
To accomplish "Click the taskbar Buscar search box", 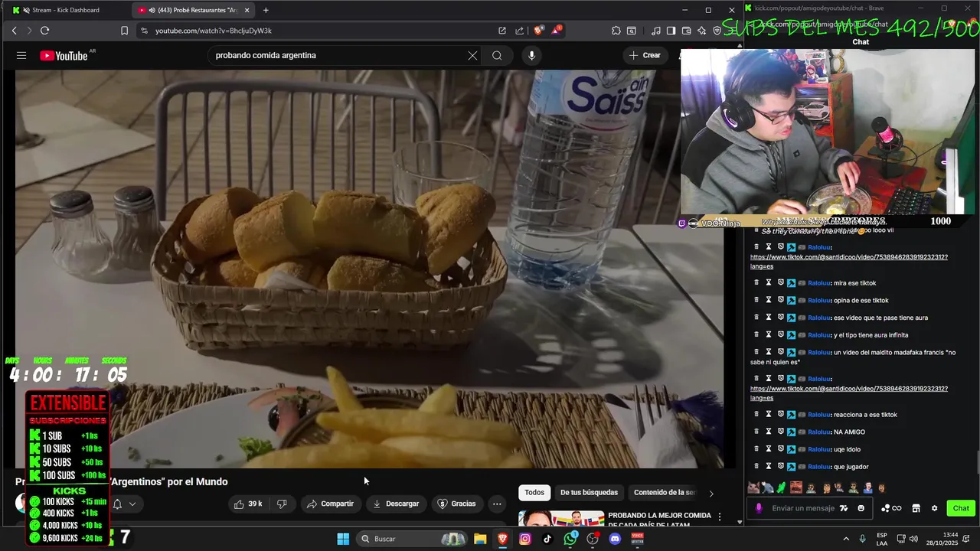I will [x=412, y=539].
